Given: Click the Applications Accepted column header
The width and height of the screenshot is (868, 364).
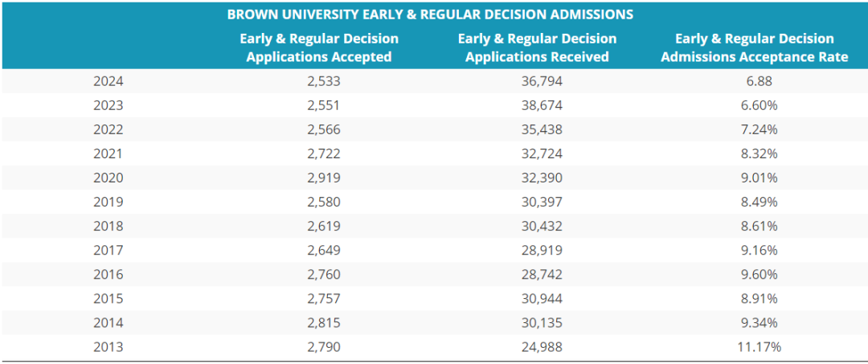Looking at the screenshot, I should (319, 47).
